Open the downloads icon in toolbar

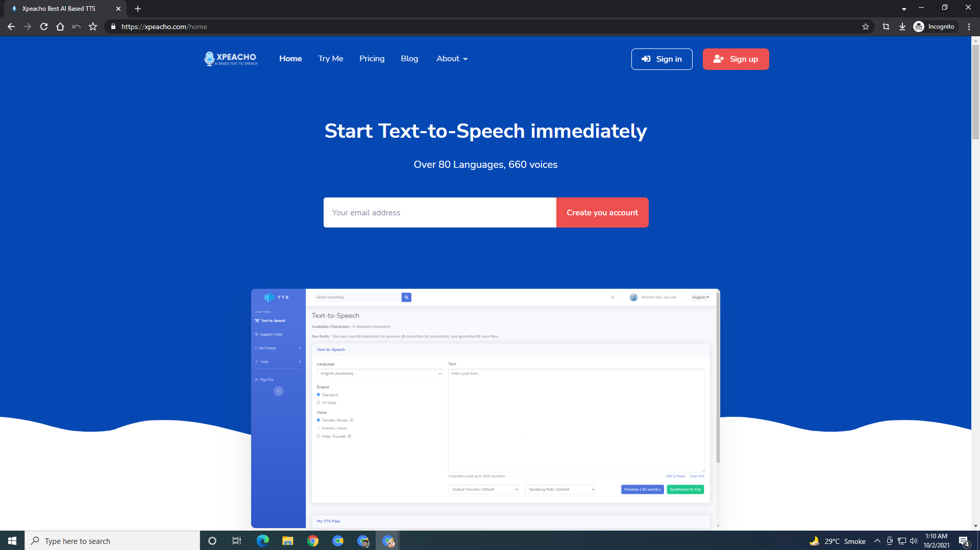(x=902, y=27)
